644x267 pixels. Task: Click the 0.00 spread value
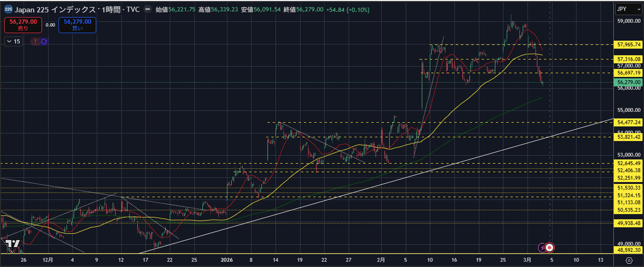[x=50, y=25]
